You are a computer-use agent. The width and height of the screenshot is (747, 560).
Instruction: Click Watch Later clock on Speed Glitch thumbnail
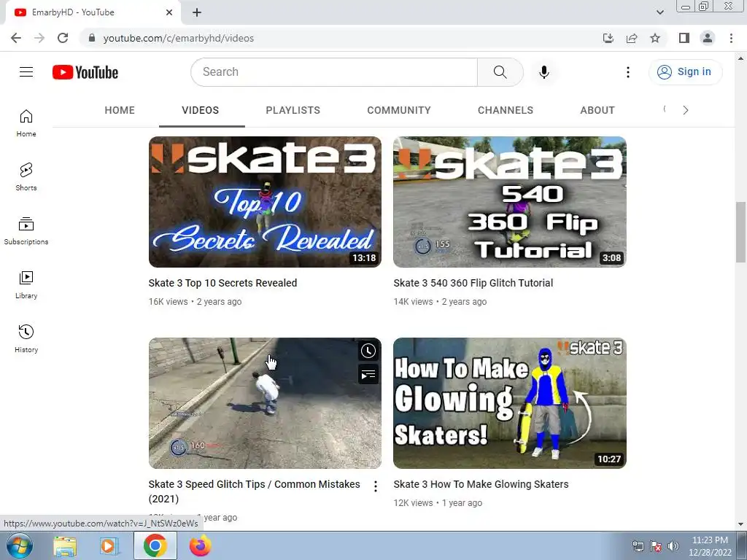[368, 351]
